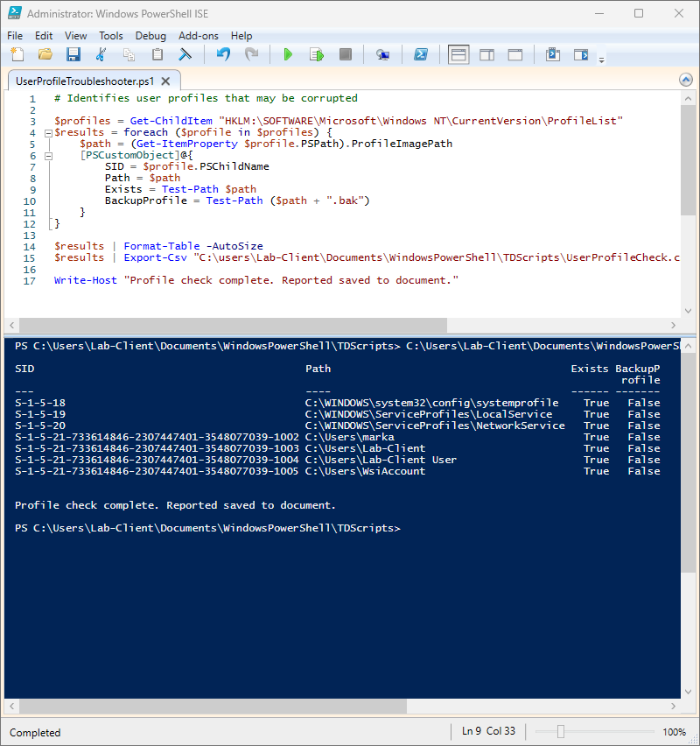This screenshot has height=746, width=700.
Task: Clear the Console Pane with the broom icon
Action: [184, 53]
